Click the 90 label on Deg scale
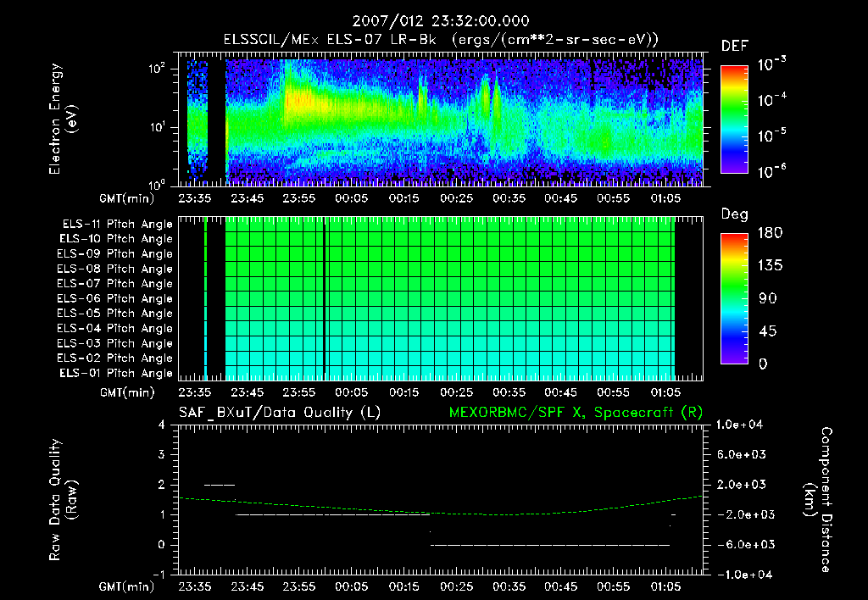The image size is (868, 600). (x=768, y=298)
